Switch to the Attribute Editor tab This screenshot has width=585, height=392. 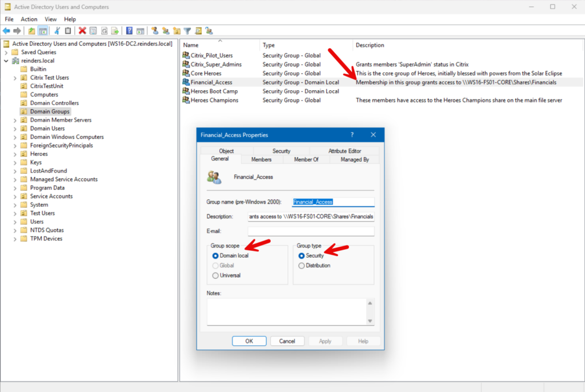coord(344,151)
